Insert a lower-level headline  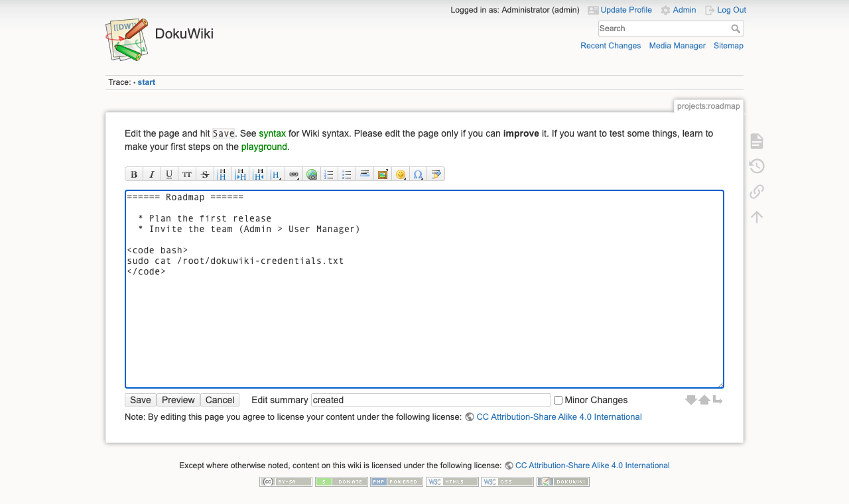point(241,174)
